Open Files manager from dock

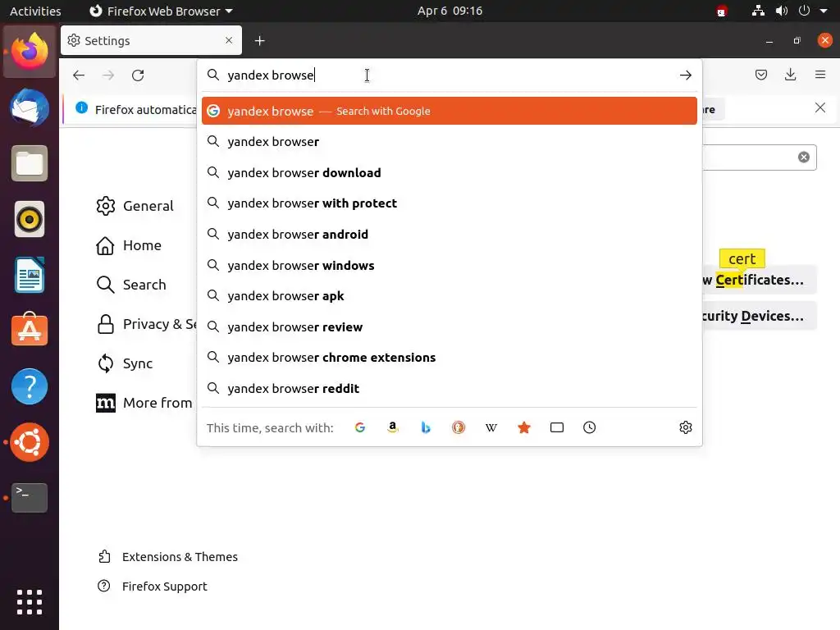pos(30,163)
